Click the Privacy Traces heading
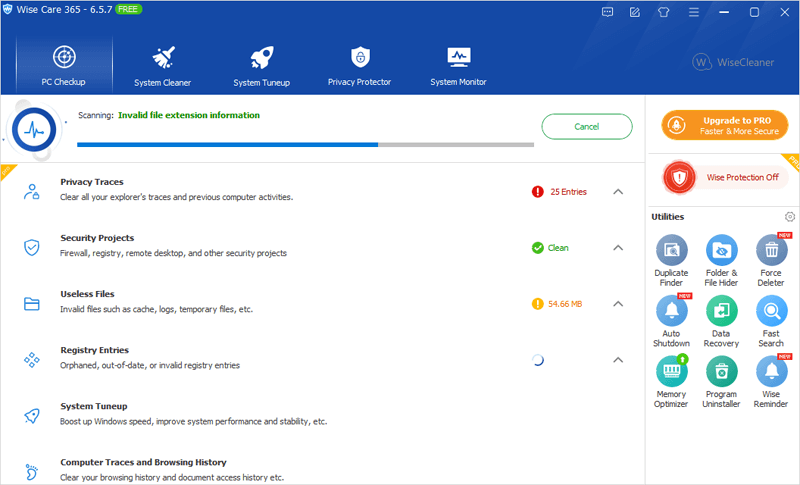The height and width of the screenshot is (485, 800). pyautogui.click(x=92, y=182)
